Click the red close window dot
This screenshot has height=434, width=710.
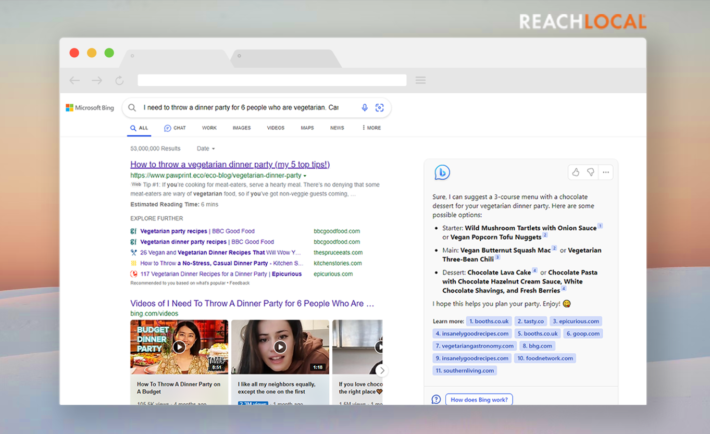point(74,53)
